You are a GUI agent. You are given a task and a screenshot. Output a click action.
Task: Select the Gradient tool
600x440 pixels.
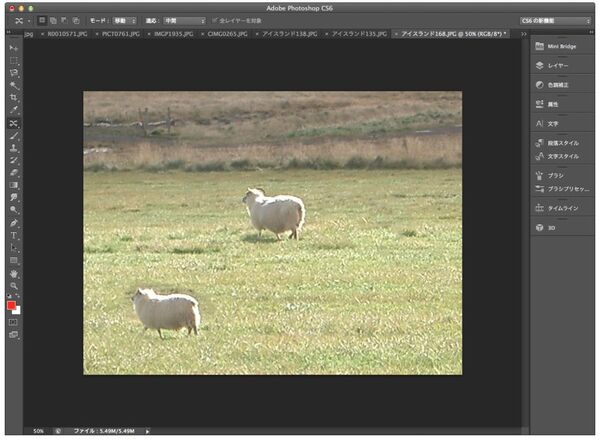pos(13,185)
